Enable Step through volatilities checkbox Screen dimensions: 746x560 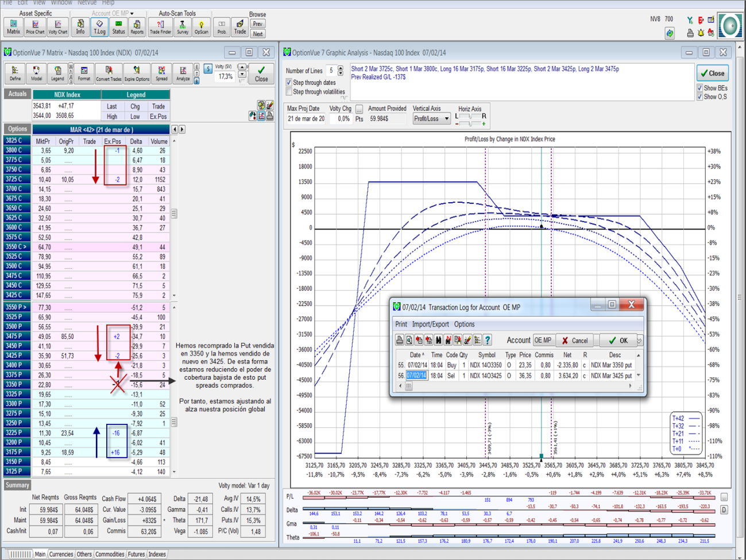(x=289, y=92)
